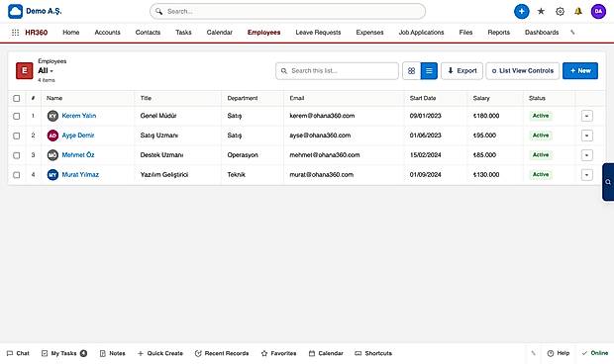Click Mehmet Öz's avatar

[52, 155]
